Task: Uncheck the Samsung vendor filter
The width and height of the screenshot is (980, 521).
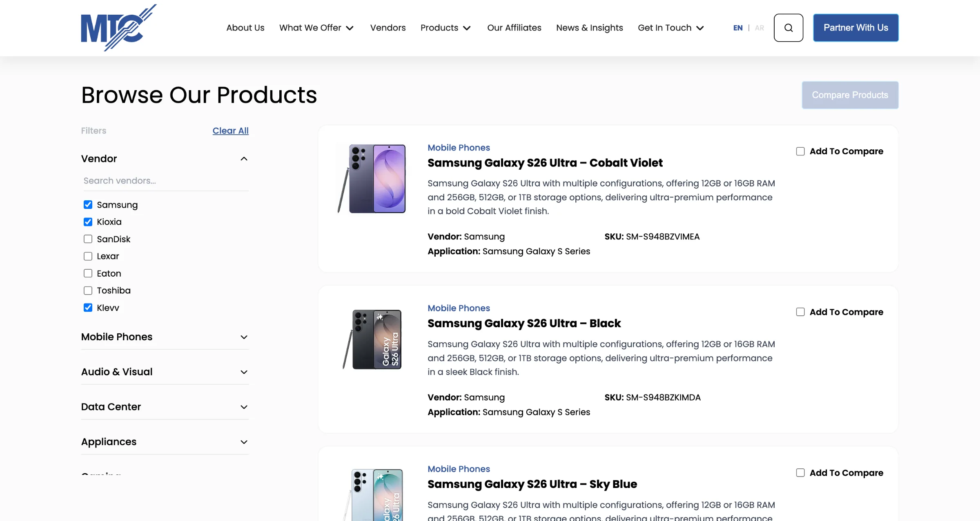Action: 88,204
